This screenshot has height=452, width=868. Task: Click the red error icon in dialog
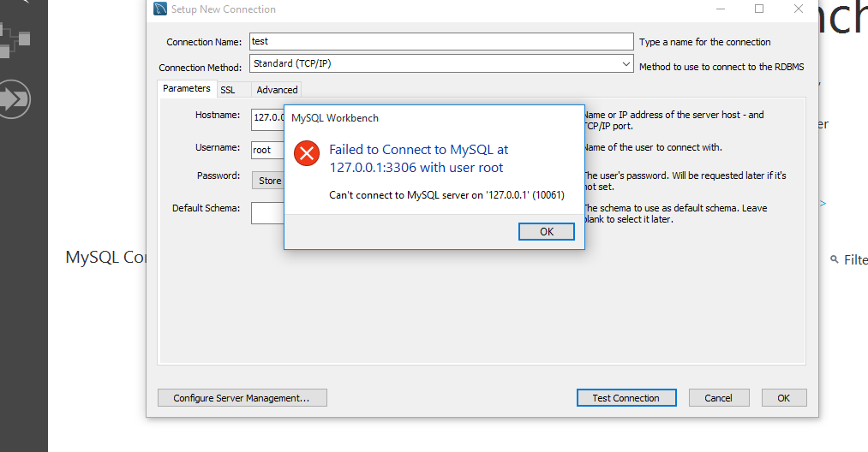pos(306,154)
